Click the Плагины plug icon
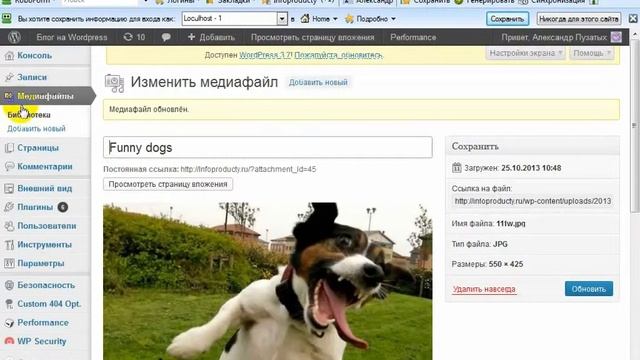This screenshot has width=640, height=360. click(9, 207)
